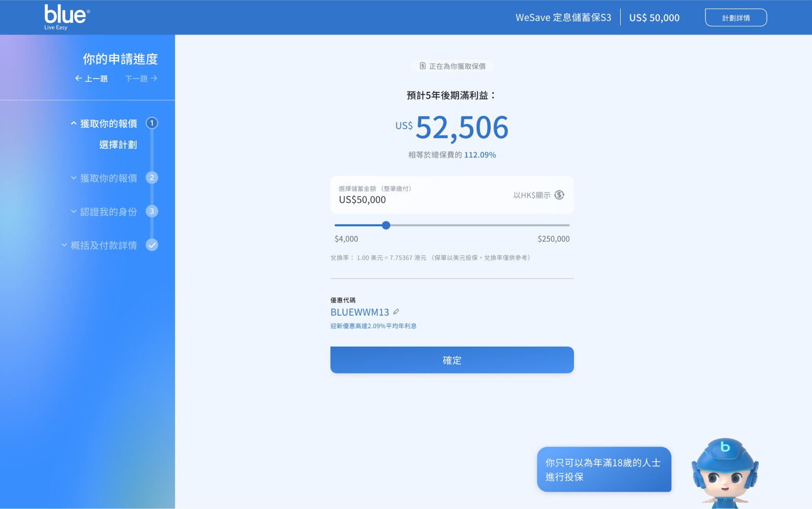Click the 選擇儲蓄金額 (整筆繳付) label

[375, 189]
